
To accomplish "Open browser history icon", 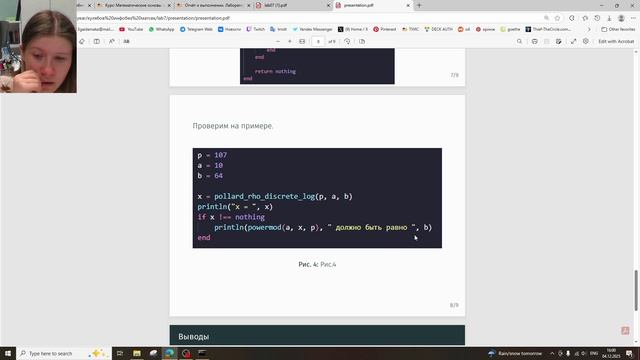I will coord(597,18).
